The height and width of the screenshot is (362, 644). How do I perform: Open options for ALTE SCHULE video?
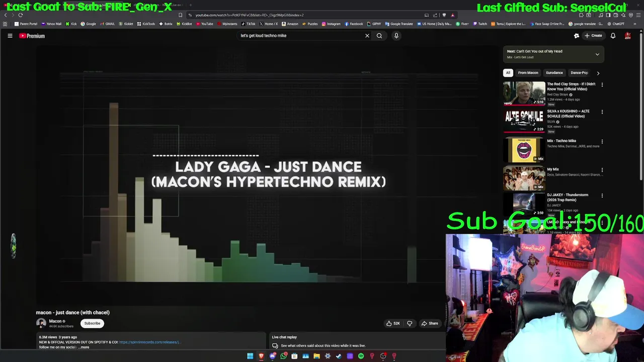[602, 112]
